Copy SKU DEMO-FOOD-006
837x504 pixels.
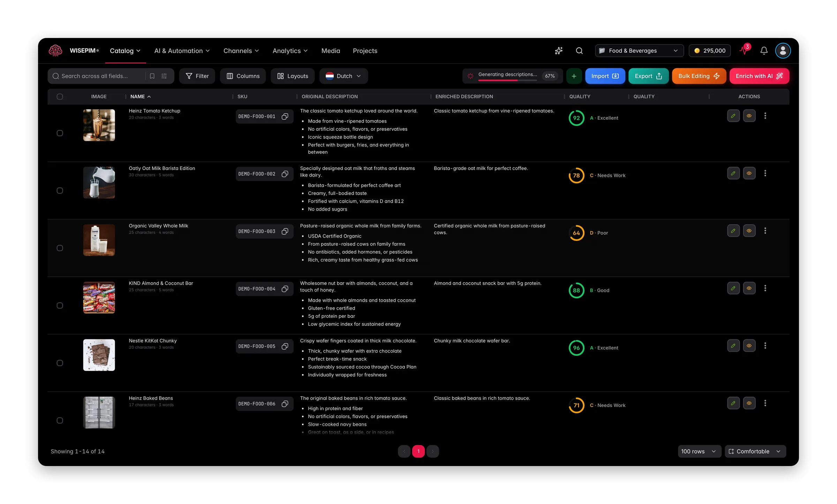tap(285, 404)
